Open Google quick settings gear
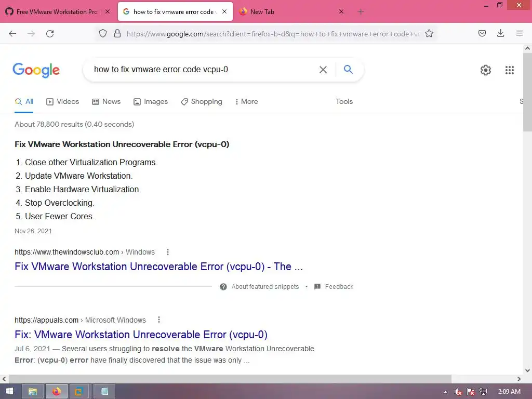Screen dimensions: 532x399 pyautogui.click(x=486, y=70)
